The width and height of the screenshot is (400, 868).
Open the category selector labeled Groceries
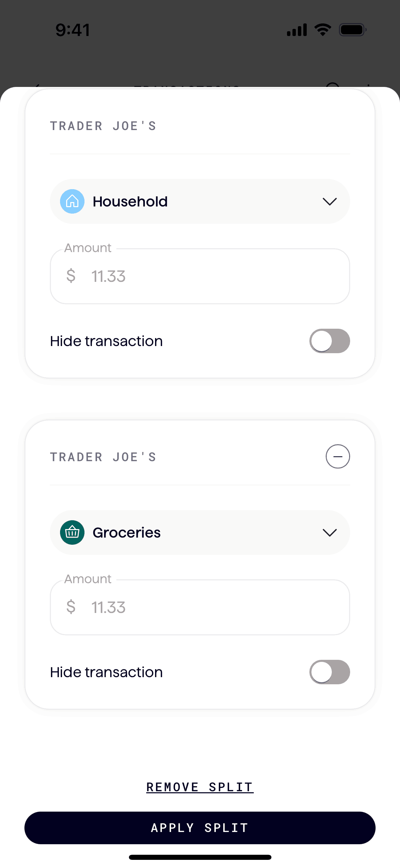[x=199, y=532]
